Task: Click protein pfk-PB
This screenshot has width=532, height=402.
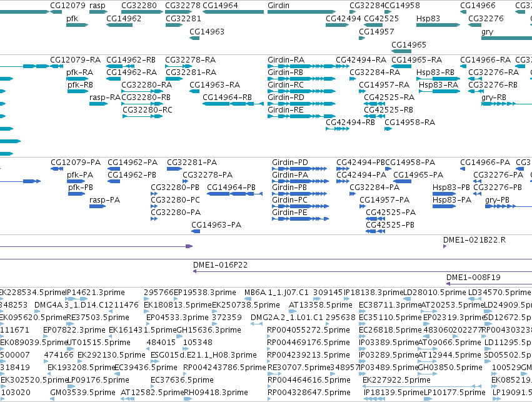Action: [76, 194]
